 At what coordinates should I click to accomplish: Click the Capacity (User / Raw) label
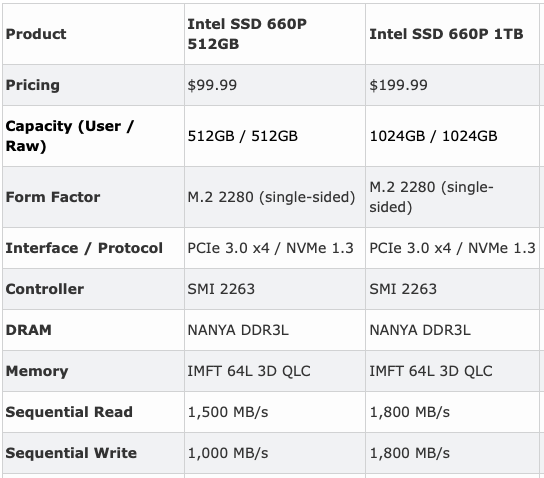pos(69,136)
